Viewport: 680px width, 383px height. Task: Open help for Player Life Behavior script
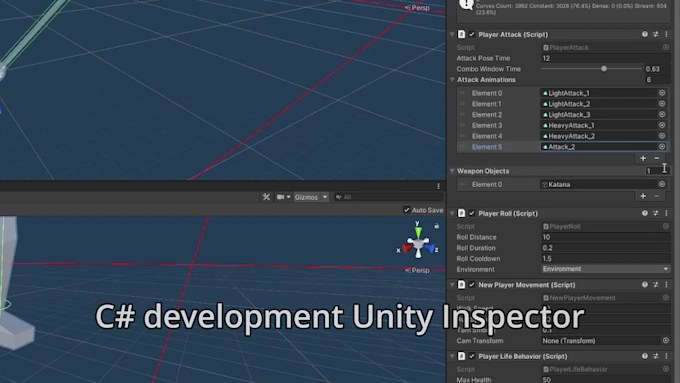coord(644,356)
